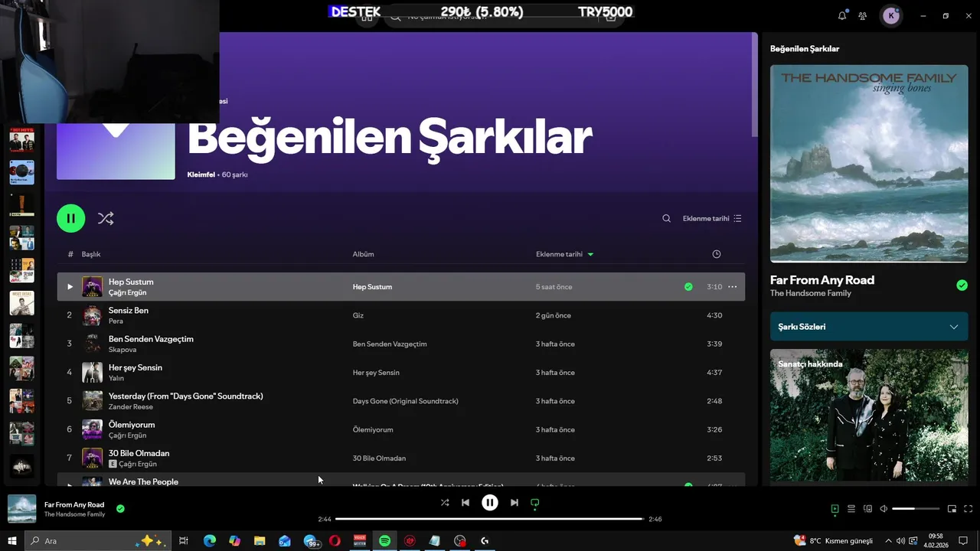Select the Ölemiyorum track title
The height and width of the screenshot is (551, 980).
[x=132, y=425]
